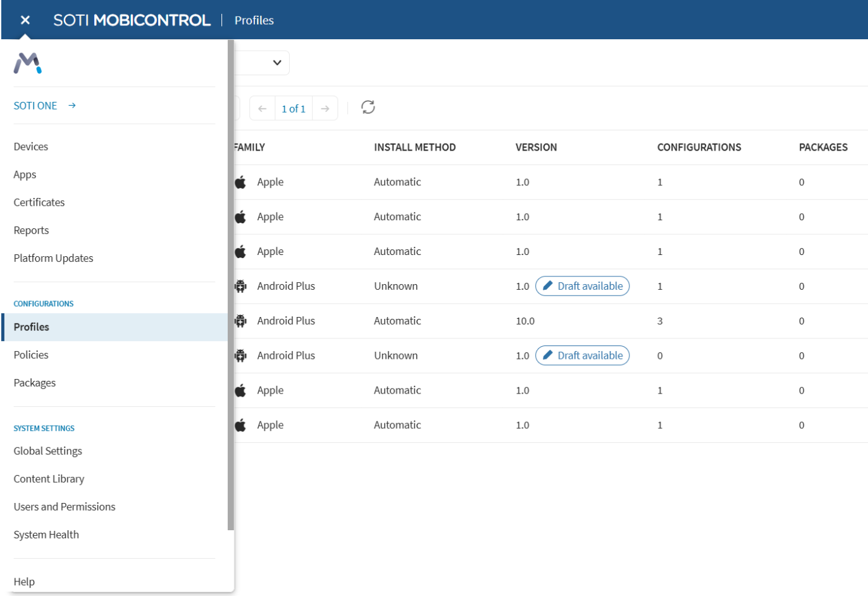
Task: Sort by the Version column header
Action: click(536, 147)
